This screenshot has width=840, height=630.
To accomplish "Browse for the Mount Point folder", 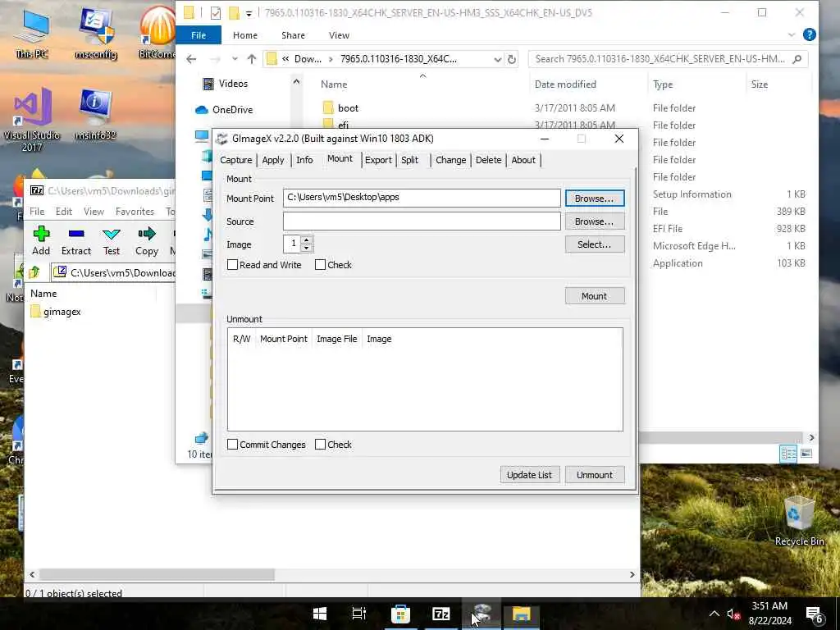I will tap(595, 199).
